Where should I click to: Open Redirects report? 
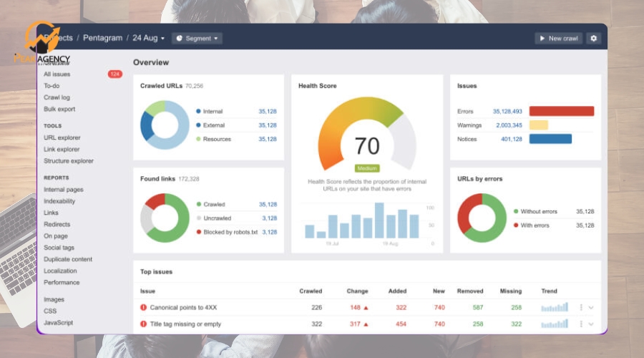pyautogui.click(x=57, y=224)
